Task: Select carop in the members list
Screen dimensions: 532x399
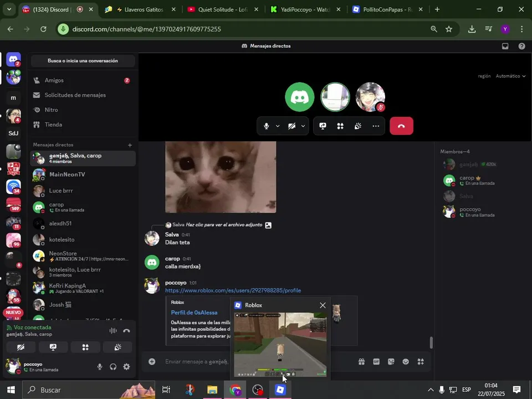Action: (x=483, y=180)
